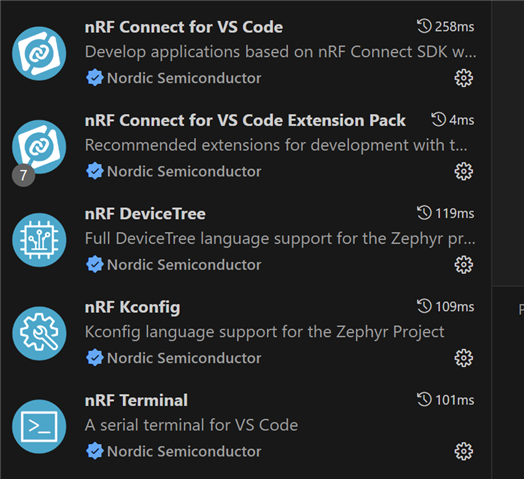
Task: Click the nRF Terminal prompt logo
Action: [x=39, y=427]
